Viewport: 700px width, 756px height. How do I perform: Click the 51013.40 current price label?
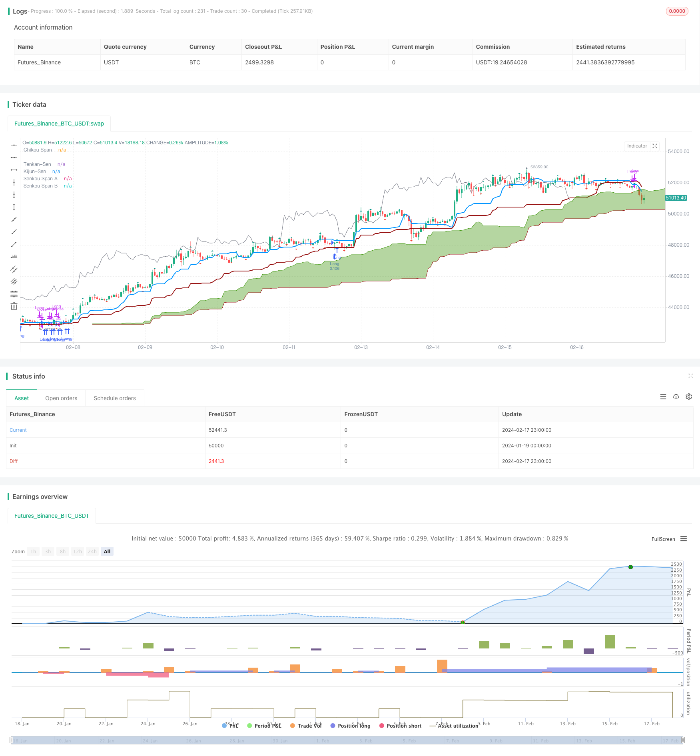676,198
